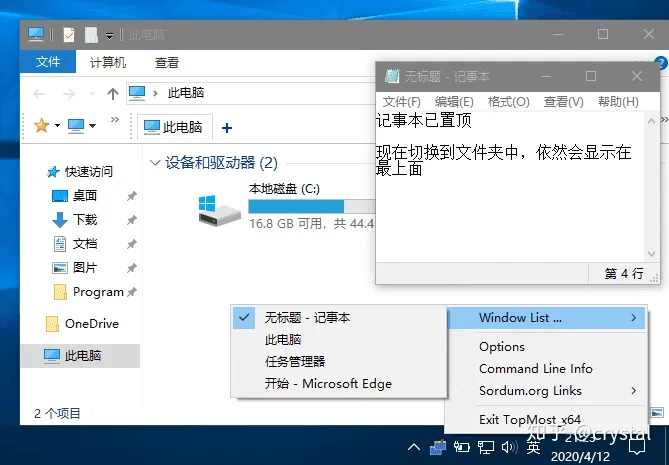Open customize quick access toolbar dropdown
The width and height of the screenshot is (669, 465).
(x=110, y=36)
